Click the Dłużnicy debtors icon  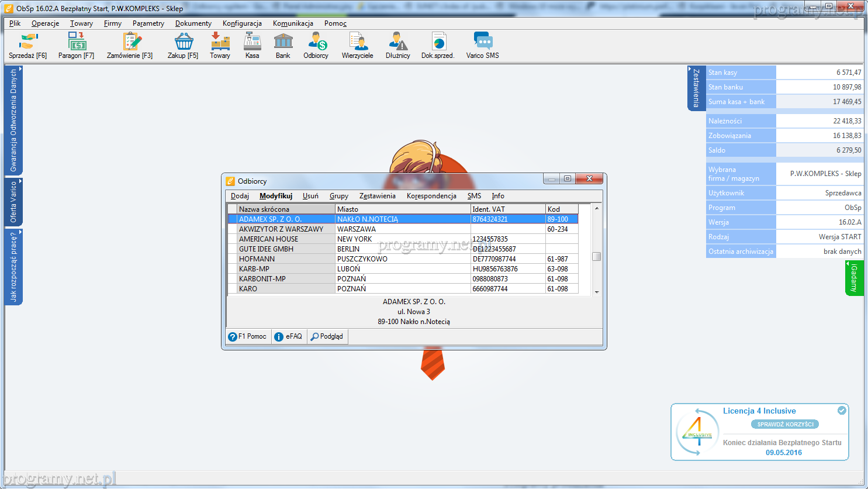pyautogui.click(x=397, y=46)
